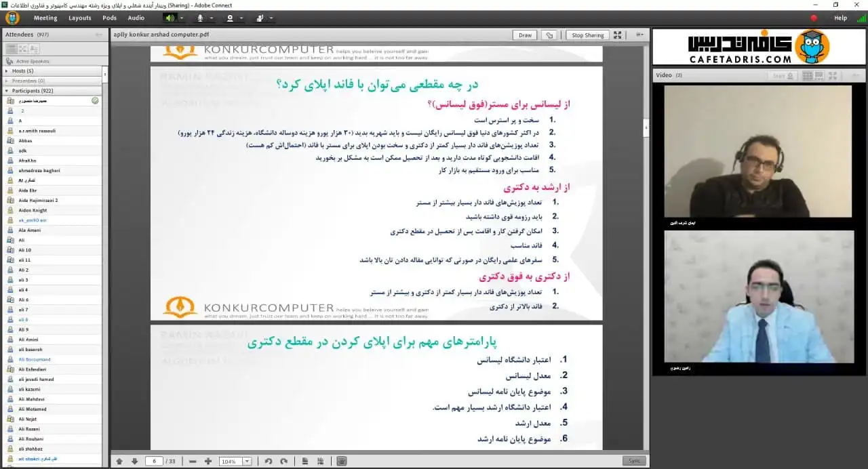Click the red recording indicator
Image resolution: width=868 pixels, height=469 pixels.
(814, 18)
